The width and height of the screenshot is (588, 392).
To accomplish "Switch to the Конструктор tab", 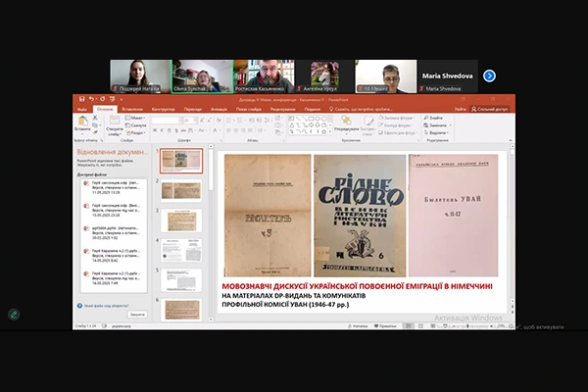I will (x=163, y=109).
